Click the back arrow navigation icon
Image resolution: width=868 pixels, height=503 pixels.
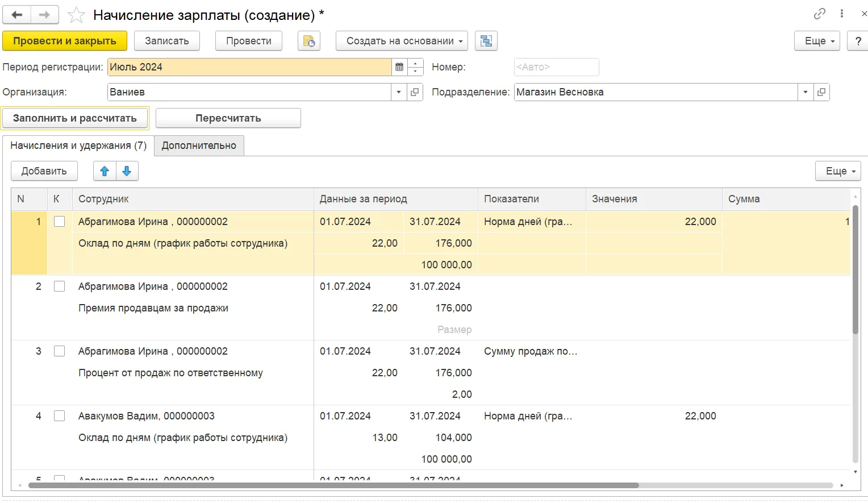coord(17,15)
